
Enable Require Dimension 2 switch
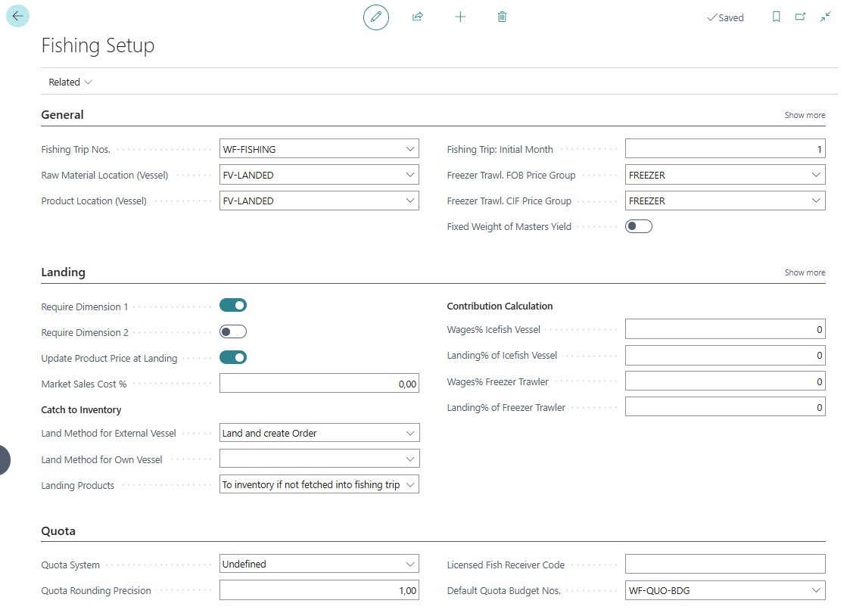pos(233,331)
